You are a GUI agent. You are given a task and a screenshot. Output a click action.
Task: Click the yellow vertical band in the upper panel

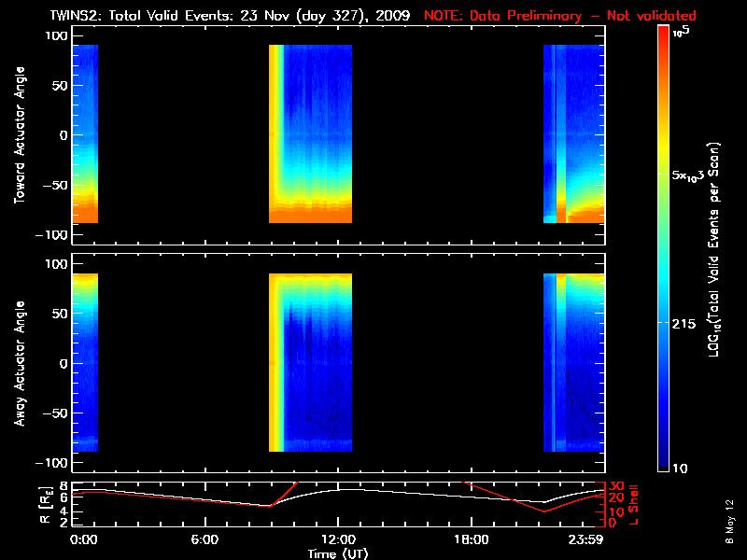[x=276, y=131]
